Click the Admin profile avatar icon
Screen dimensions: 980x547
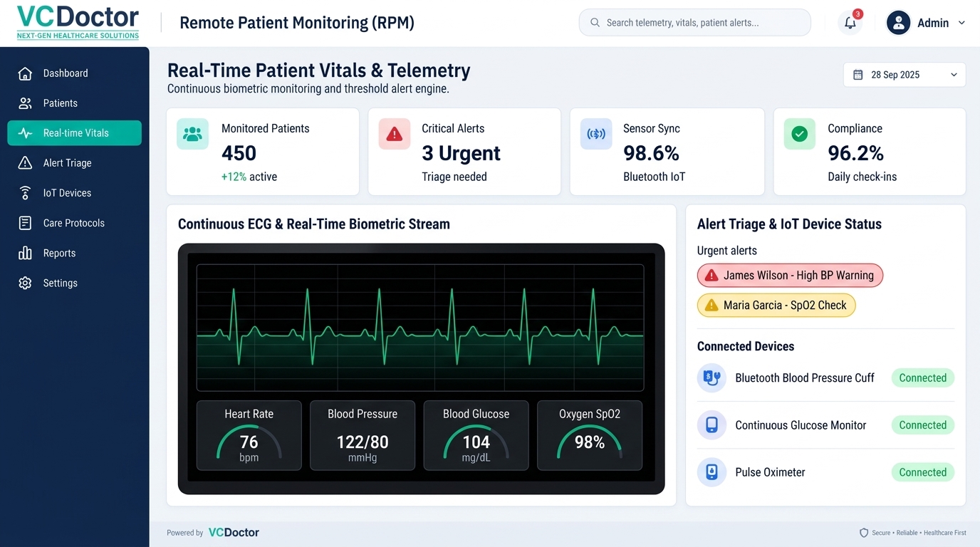[x=899, y=23]
